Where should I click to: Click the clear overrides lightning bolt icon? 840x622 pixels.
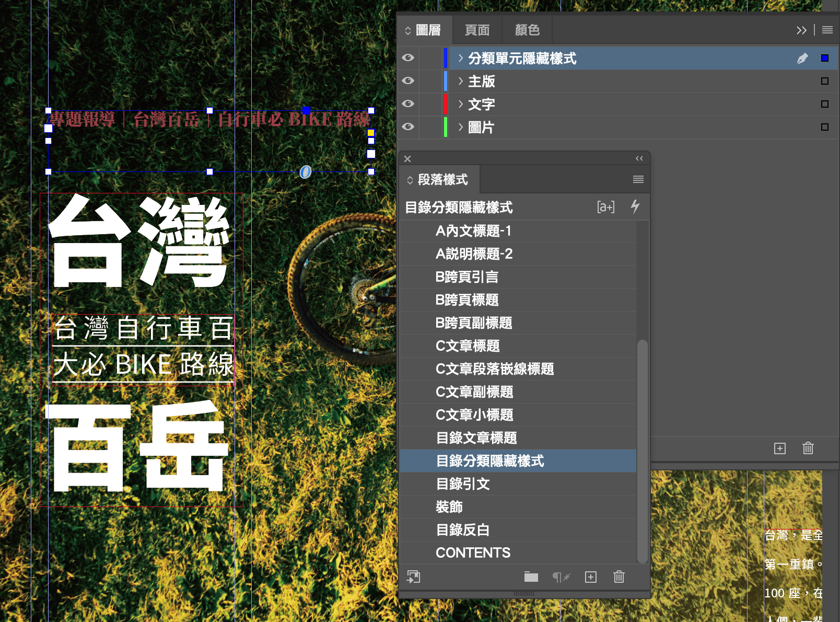point(635,206)
